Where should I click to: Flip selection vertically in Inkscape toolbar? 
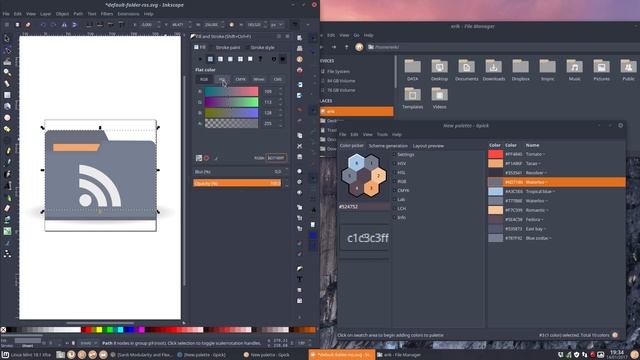click(x=74, y=25)
